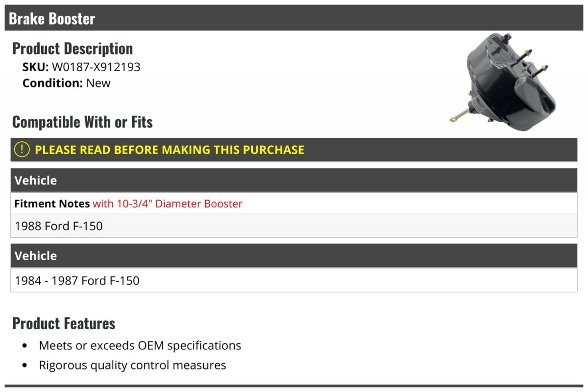Click the PLEASE READ BEFORE MAKING THIS PURCHASE banner
Viewport: 588px width, 392px height.
[x=294, y=150]
